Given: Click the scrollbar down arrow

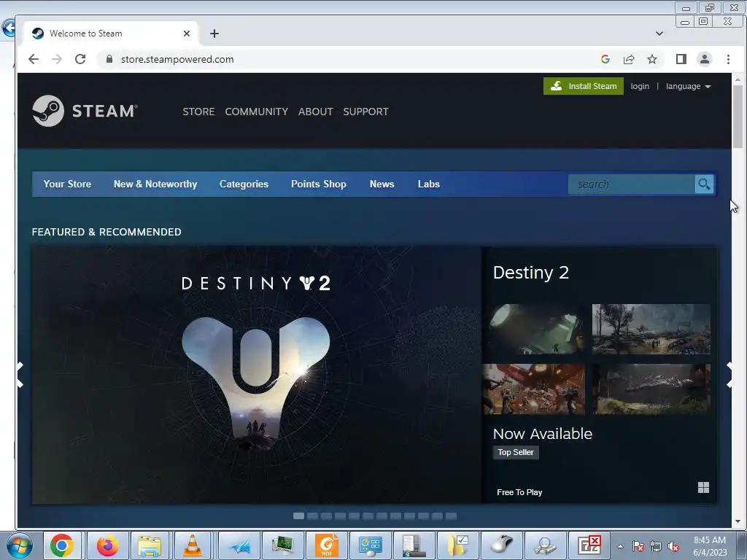Looking at the screenshot, I should (x=738, y=521).
